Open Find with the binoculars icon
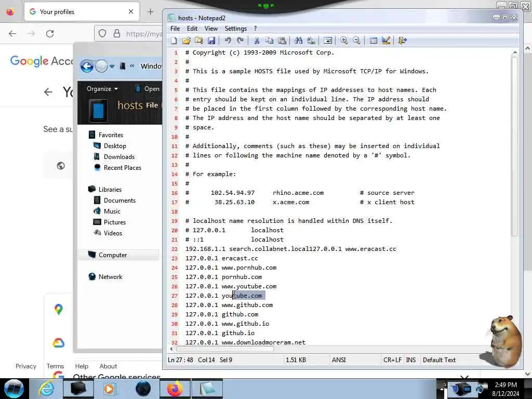Screen dimensions: 532x399 (299, 41)
